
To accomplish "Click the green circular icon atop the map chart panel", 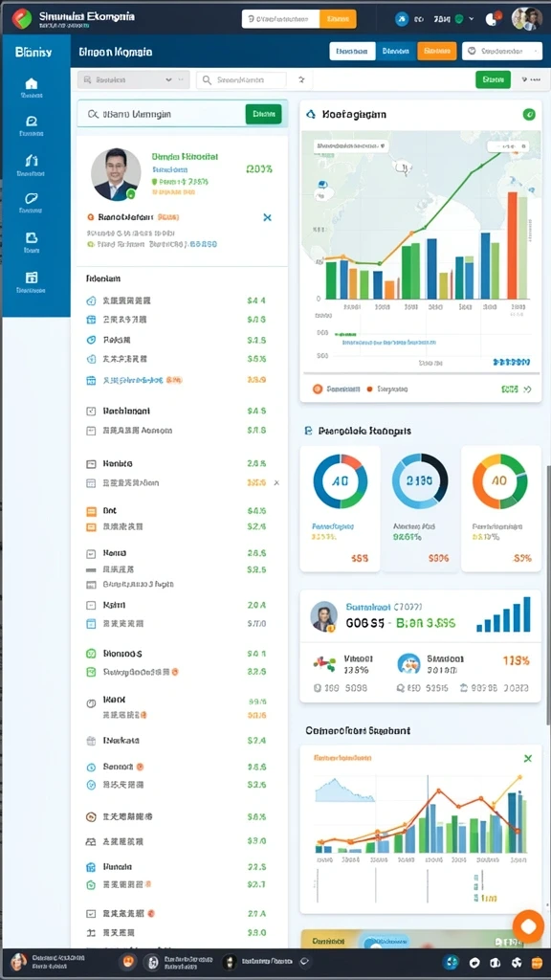I will coord(528,115).
